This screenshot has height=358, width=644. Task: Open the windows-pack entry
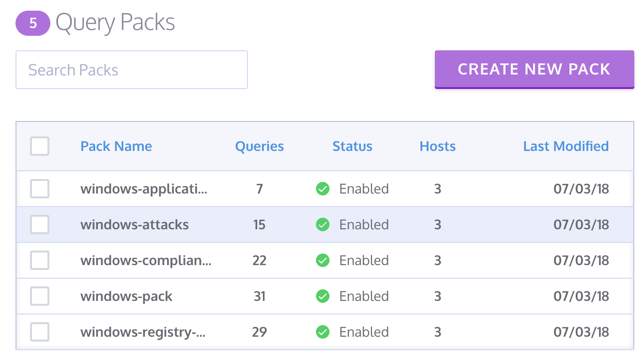click(x=126, y=296)
